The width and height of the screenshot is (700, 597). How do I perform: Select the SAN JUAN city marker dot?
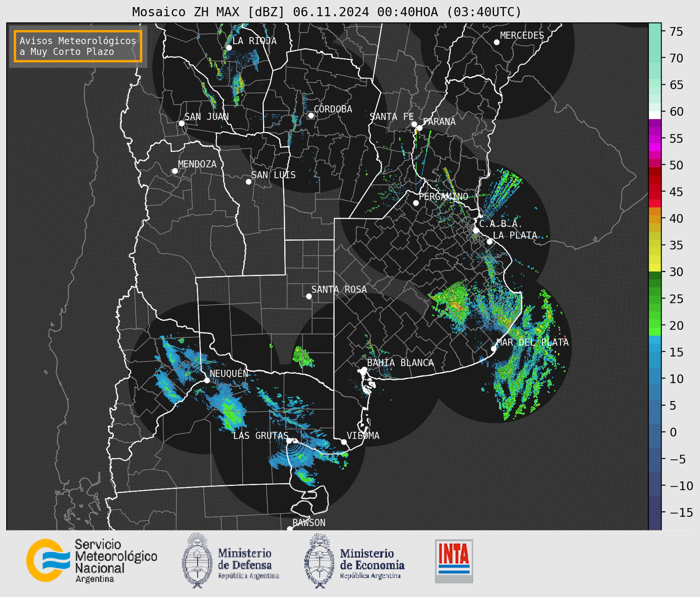(x=181, y=123)
